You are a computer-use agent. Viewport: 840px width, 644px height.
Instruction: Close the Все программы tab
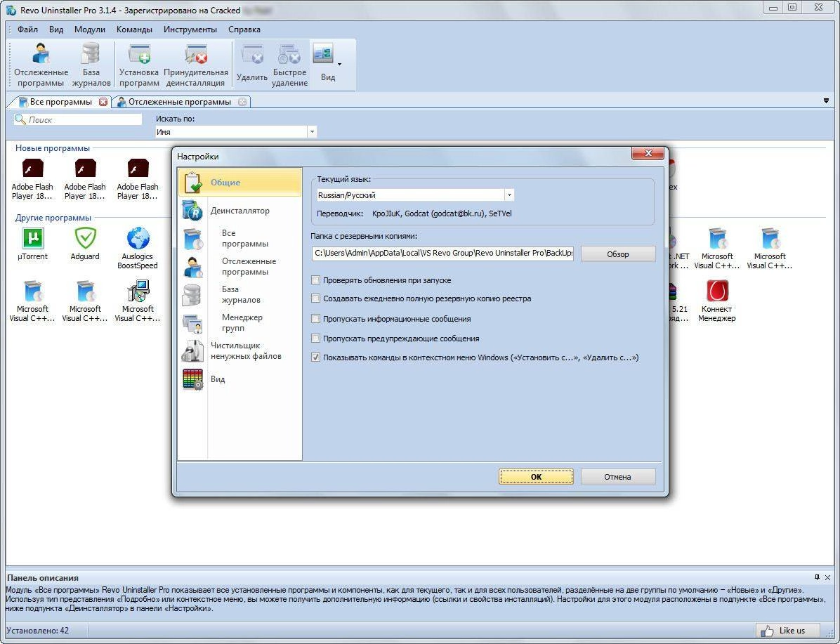(103, 102)
